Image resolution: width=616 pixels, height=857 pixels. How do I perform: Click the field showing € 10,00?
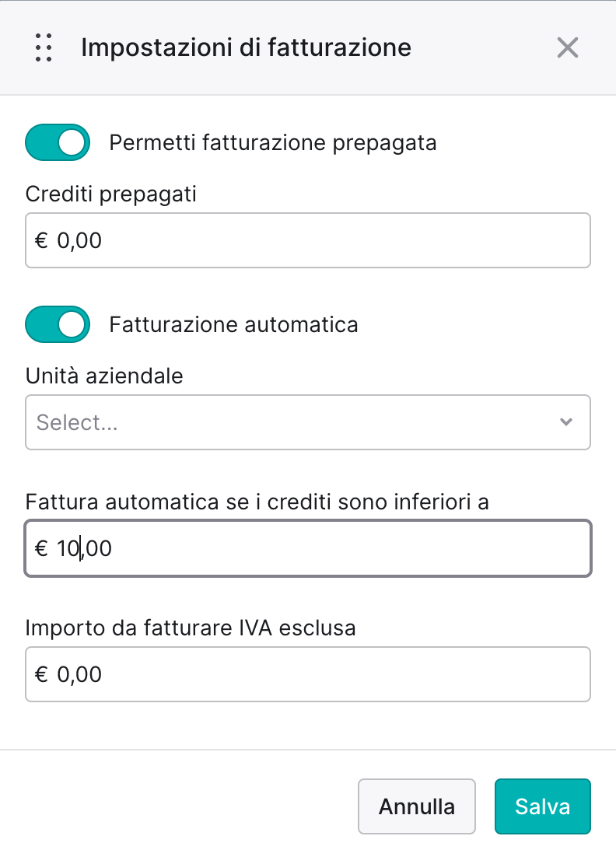308,548
